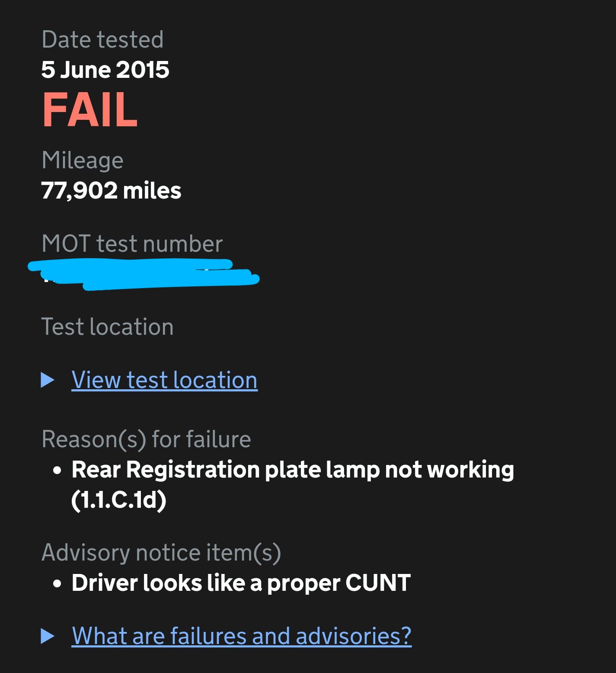
Task: Select the 77,902 miles value
Action: pos(112,190)
